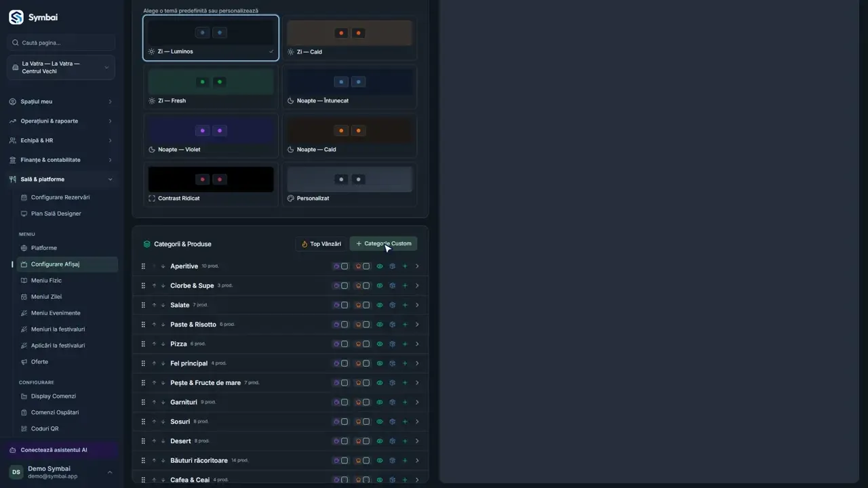Move Salate category down with arrow
The image size is (868, 488).
click(163, 305)
